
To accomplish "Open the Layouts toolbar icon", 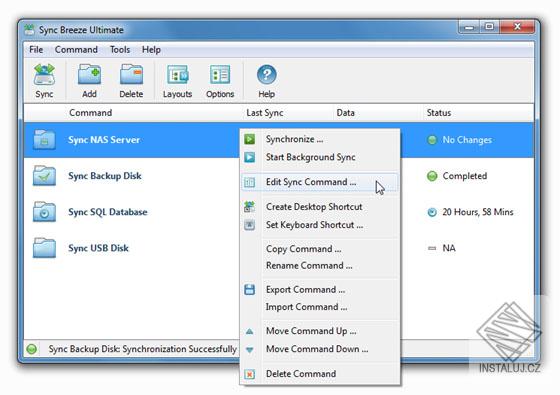I will (x=178, y=74).
